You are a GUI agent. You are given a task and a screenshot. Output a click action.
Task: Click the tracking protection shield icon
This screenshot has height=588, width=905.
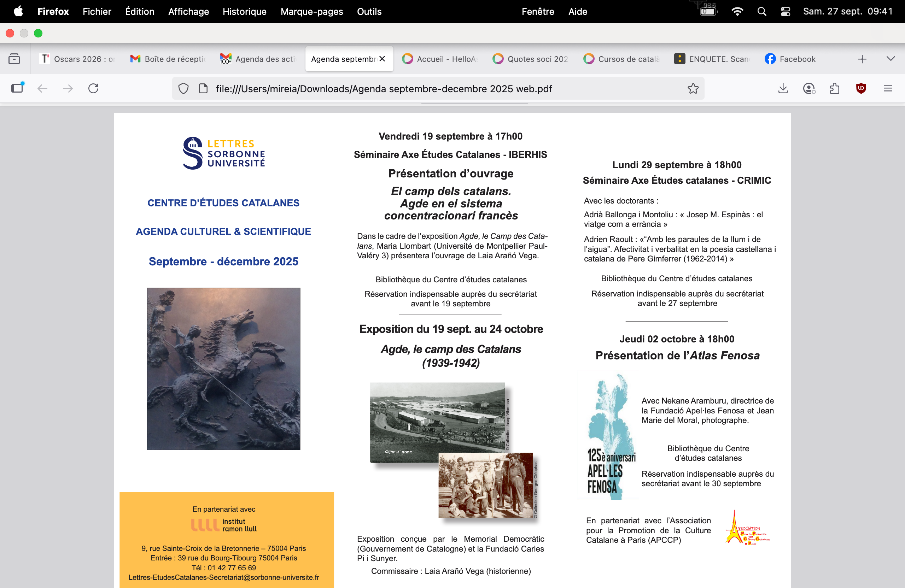pos(184,89)
